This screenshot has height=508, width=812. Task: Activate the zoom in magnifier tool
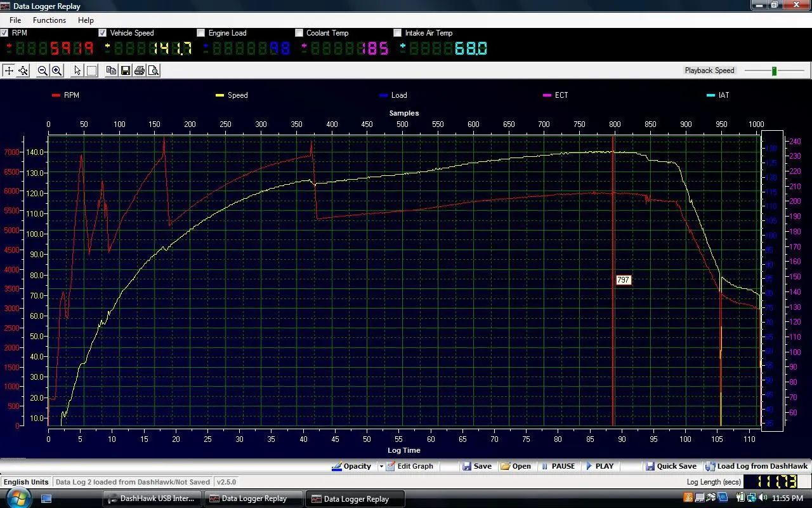(x=56, y=70)
